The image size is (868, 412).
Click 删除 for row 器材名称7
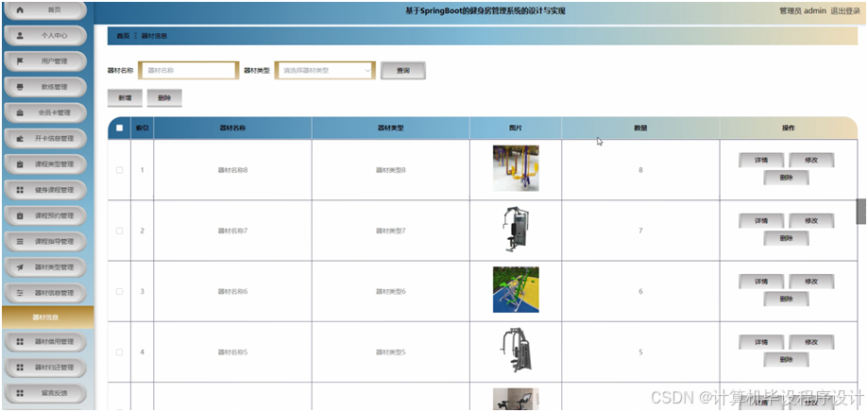coord(786,238)
